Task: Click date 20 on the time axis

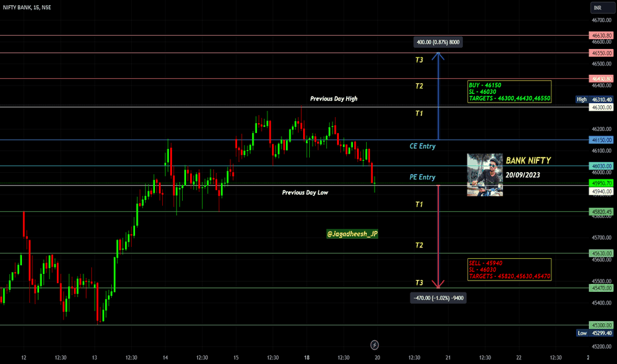Action: (x=377, y=357)
